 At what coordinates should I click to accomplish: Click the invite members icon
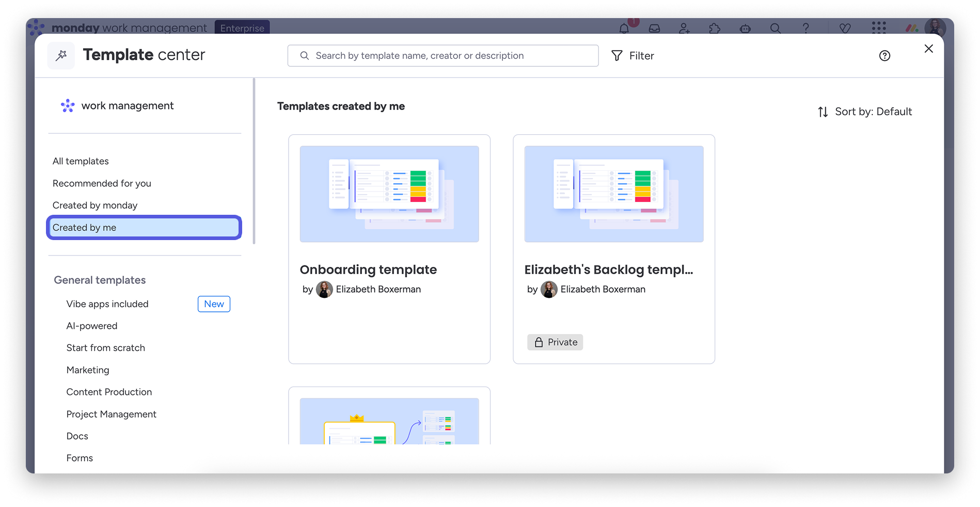click(684, 28)
